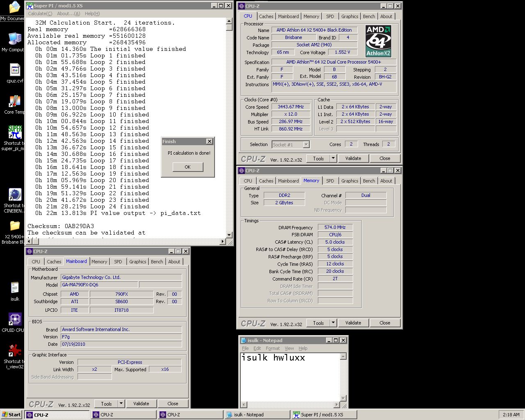Open Tools dropdown arrow in mainboard CPU-Z

(121, 404)
